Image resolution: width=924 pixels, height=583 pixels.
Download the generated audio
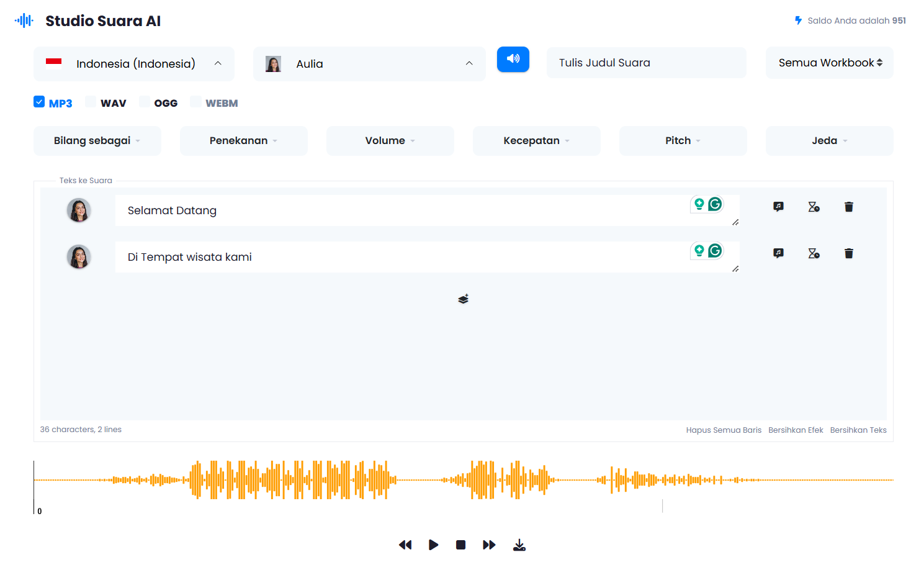point(519,545)
